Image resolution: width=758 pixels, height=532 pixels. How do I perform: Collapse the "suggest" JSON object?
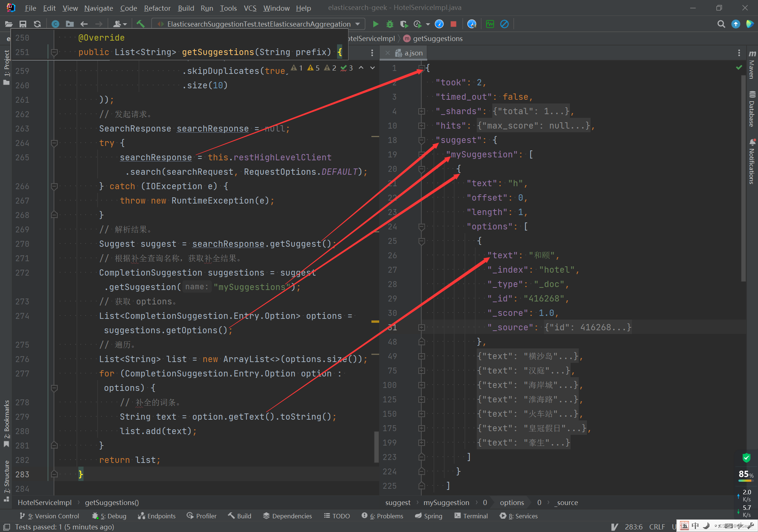point(421,140)
